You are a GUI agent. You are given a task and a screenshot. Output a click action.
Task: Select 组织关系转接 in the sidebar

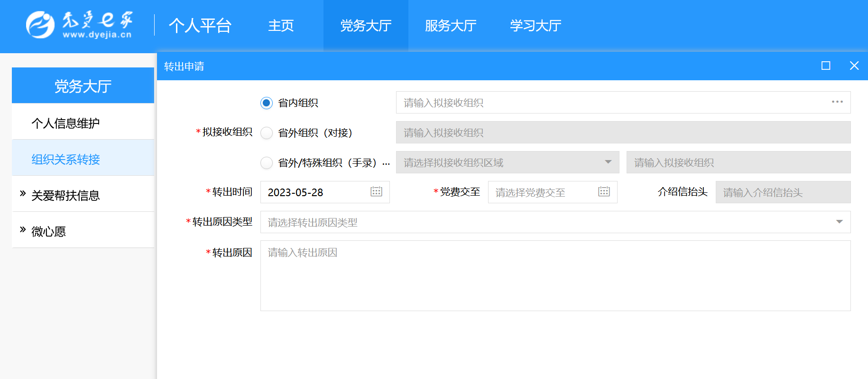(x=65, y=159)
